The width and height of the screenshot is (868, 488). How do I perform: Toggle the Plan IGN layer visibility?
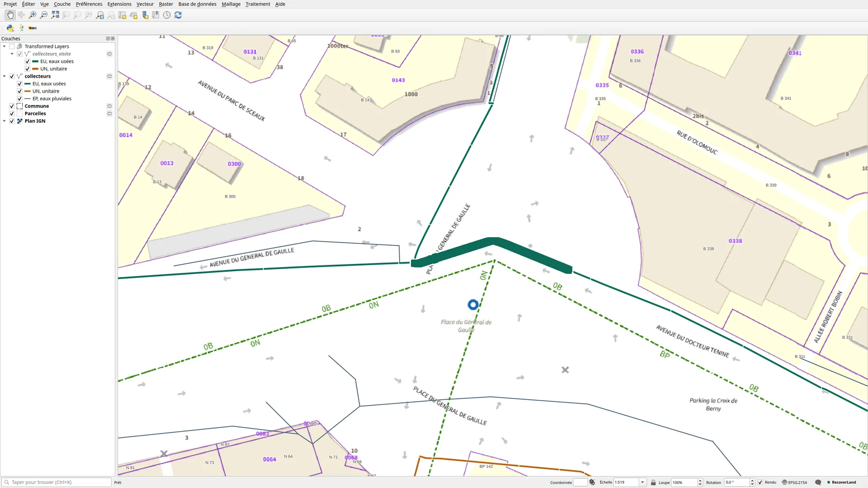click(12, 121)
